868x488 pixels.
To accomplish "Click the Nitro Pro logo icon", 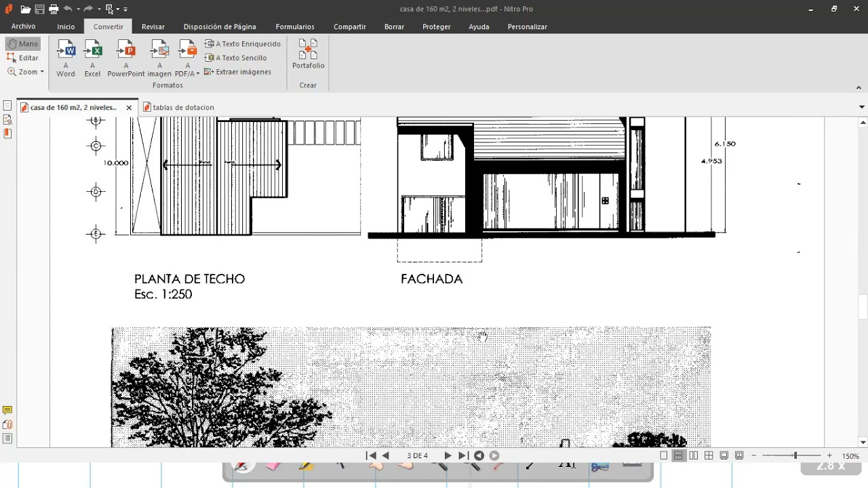I will tap(9, 9).
